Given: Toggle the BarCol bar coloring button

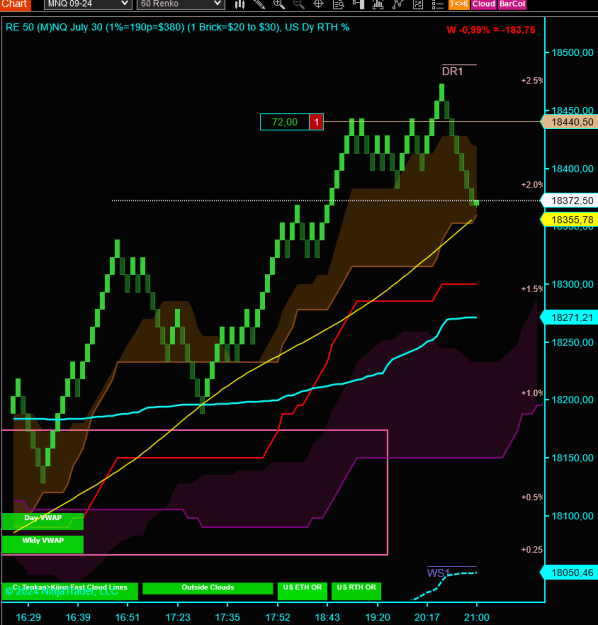Looking at the screenshot, I should 512,4.
